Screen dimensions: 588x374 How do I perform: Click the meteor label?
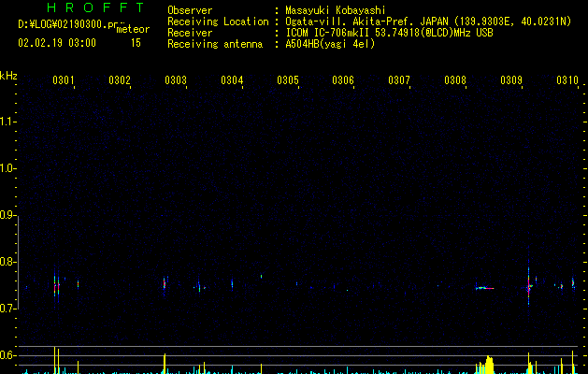(133, 29)
